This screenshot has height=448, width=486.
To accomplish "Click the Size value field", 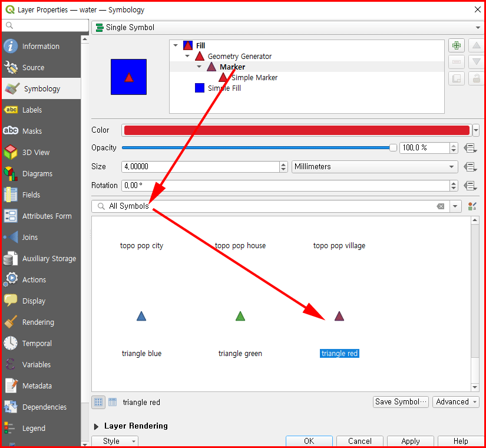I will click(x=201, y=167).
